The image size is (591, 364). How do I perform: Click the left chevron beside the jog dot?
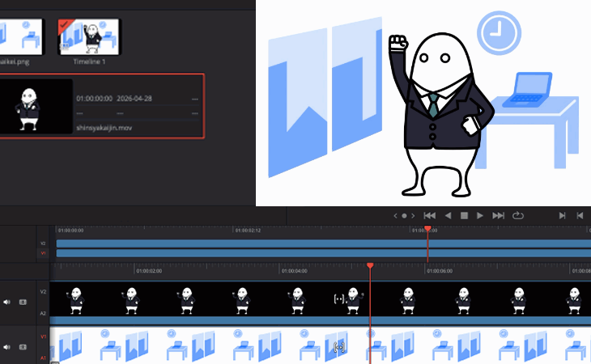[x=395, y=216]
